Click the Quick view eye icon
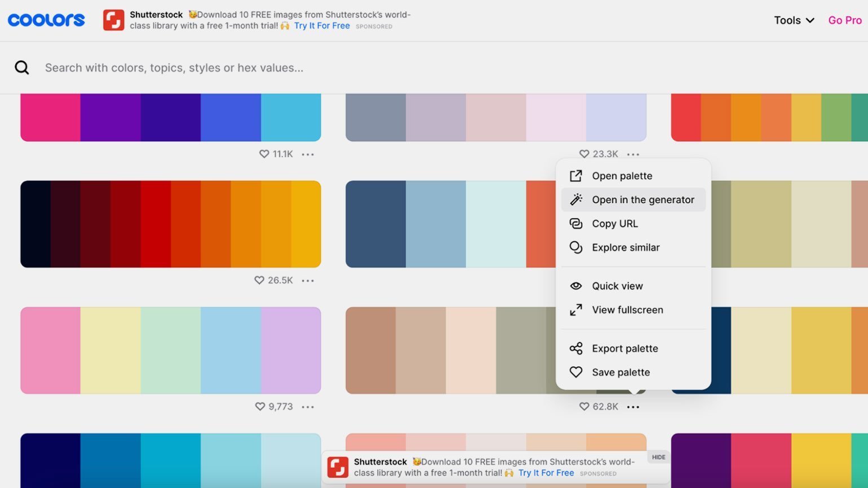The image size is (868, 488). (x=575, y=286)
